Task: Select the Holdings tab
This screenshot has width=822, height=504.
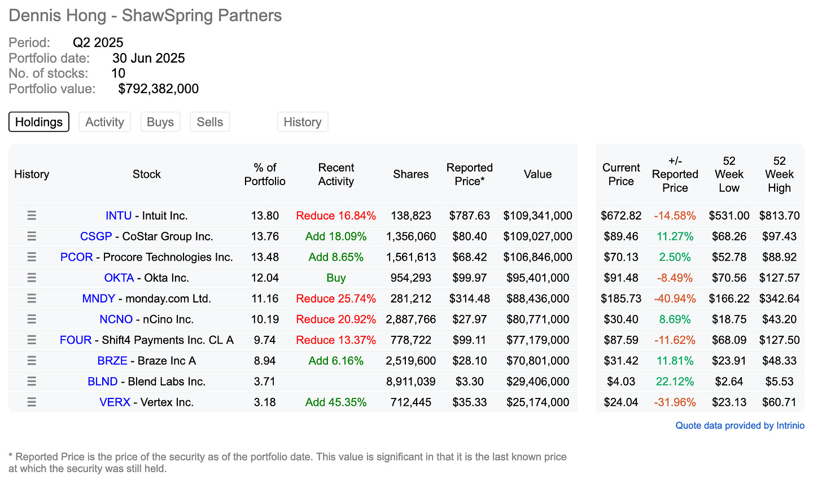Action: (x=39, y=122)
